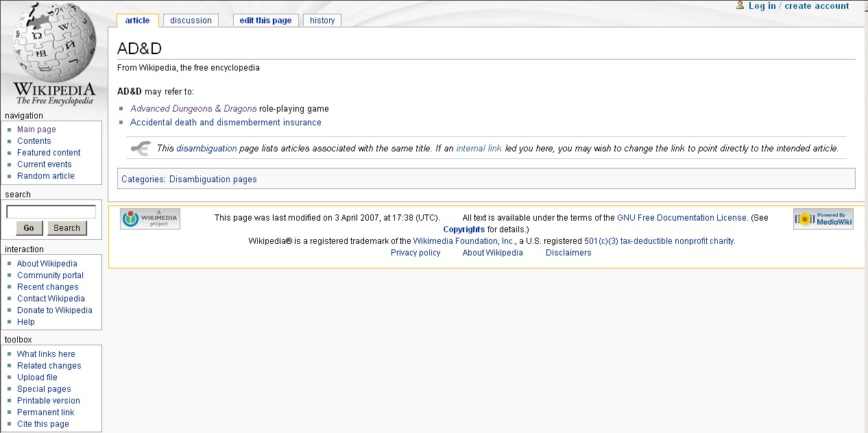Click the last modified date text

pos(327,218)
